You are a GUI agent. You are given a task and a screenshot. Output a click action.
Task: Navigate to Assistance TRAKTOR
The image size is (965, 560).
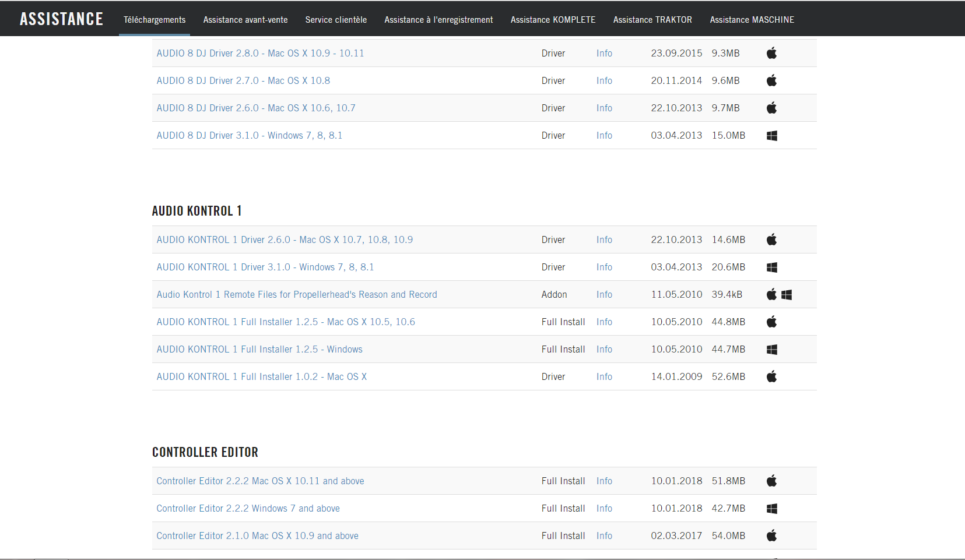click(652, 20)
